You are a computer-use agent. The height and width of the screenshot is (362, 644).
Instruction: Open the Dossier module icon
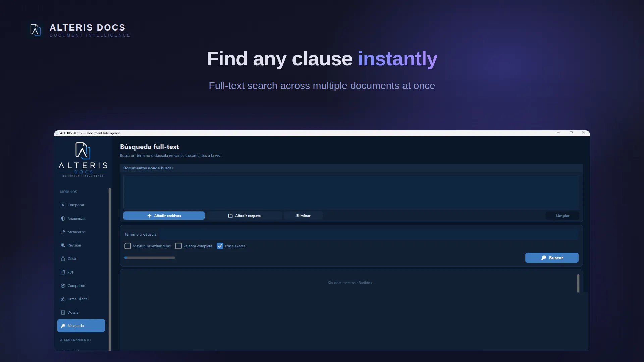coord(63,312)
